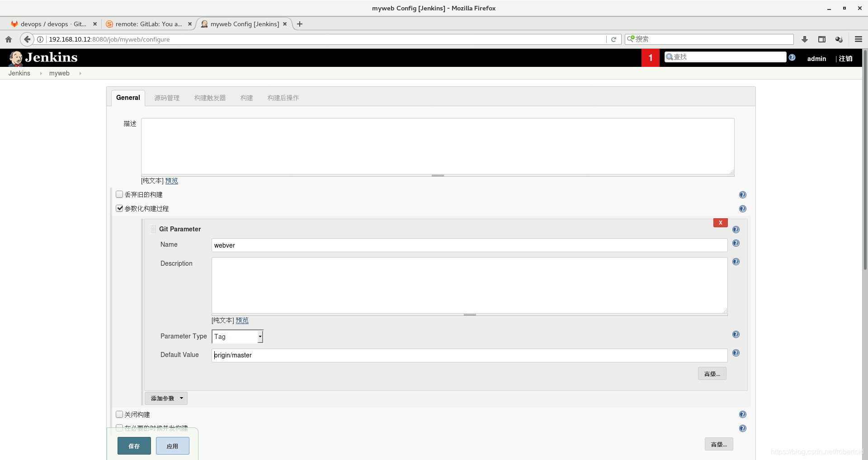
Task: Click the '注销' logout link
Action: pos(846,59)
